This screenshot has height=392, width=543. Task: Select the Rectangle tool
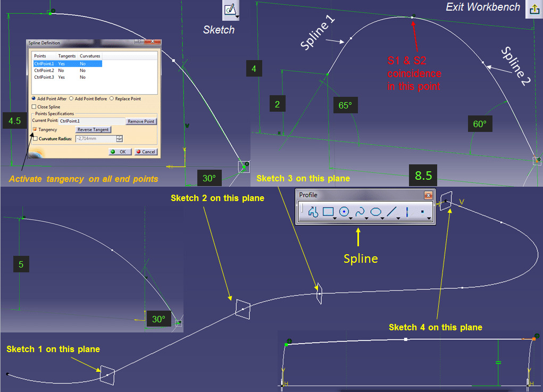(328, 212)
